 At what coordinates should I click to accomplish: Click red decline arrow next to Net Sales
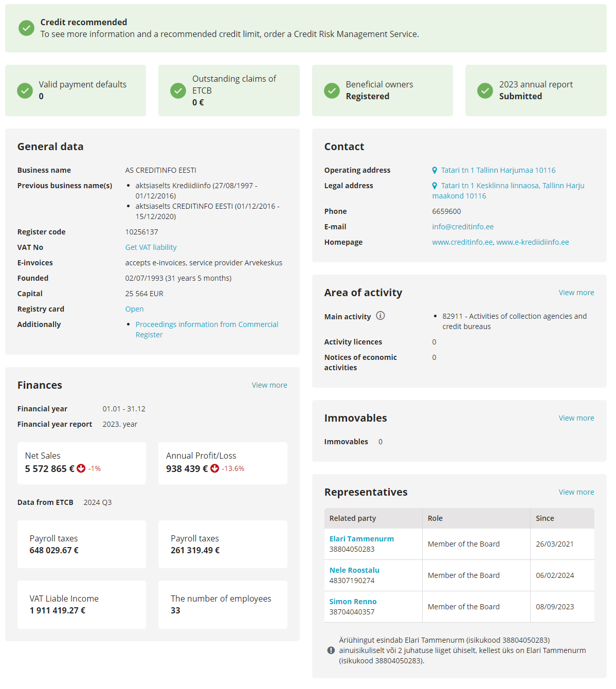(x=81, y=468)
